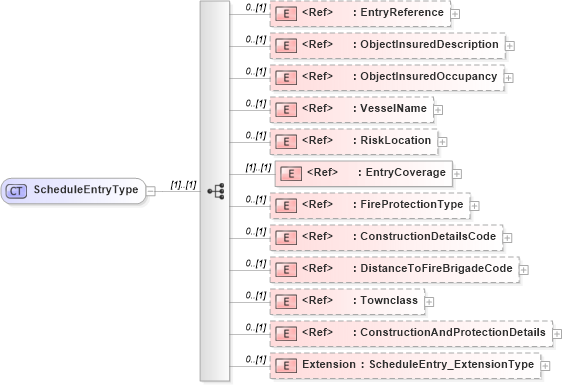This screenshot has height=385, width=562.
Task: Click the [1]..[1] cardinality of EntryCoverage
Action: (x=258, y=168)
